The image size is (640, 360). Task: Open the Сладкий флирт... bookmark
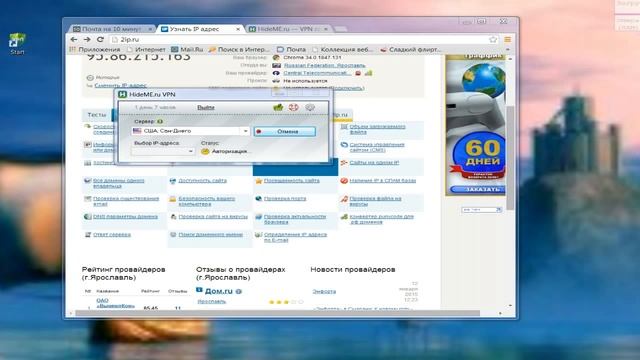point(411,49)
